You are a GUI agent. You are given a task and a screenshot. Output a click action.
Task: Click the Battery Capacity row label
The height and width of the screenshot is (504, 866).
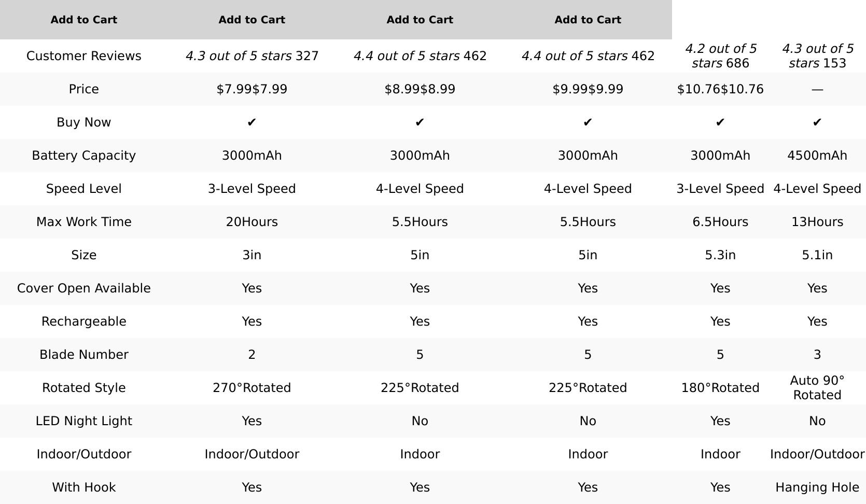(83, 156)
